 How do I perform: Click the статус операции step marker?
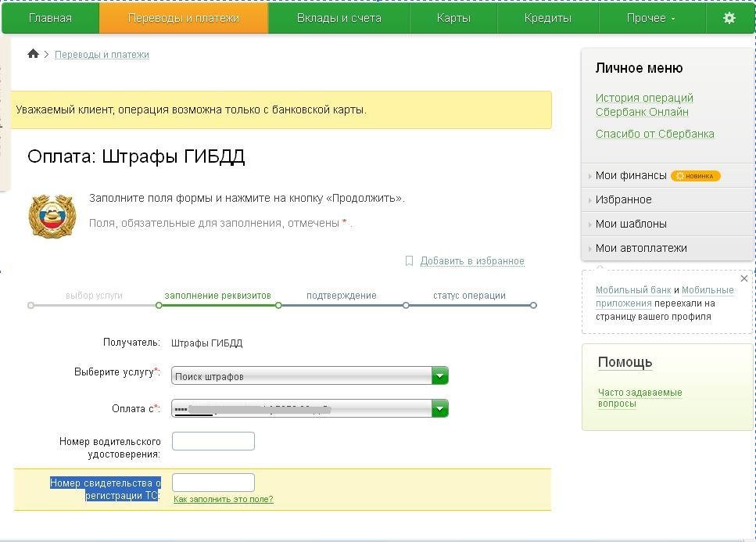tap(406, 305)
